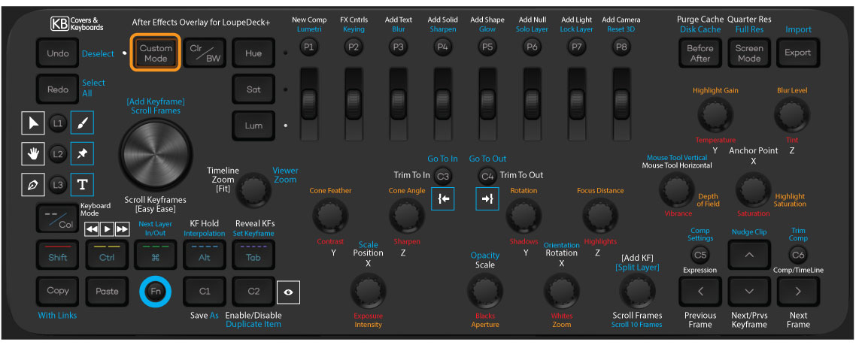The height and width of the screenshot is (345, 868).
Task: Click the P5 Add Shape button
Action: pos(487,47)
